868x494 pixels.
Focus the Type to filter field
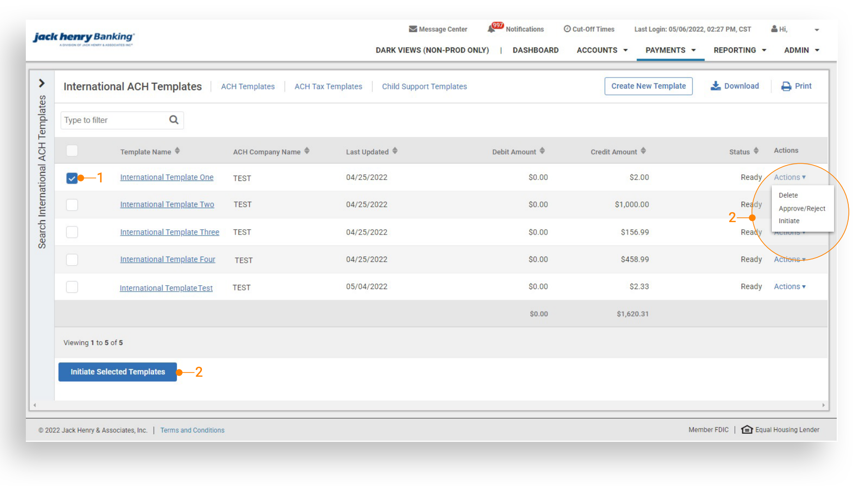pyautogui.click(x=115, y=120)
